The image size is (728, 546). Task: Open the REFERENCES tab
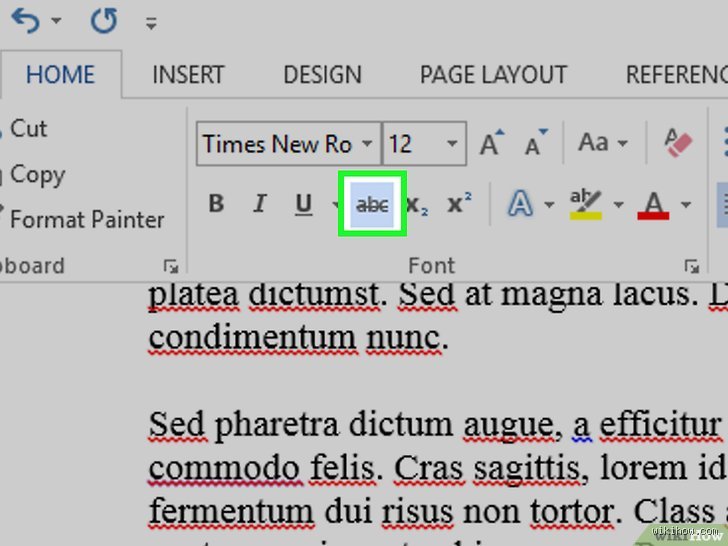click(x=677, y=75)
